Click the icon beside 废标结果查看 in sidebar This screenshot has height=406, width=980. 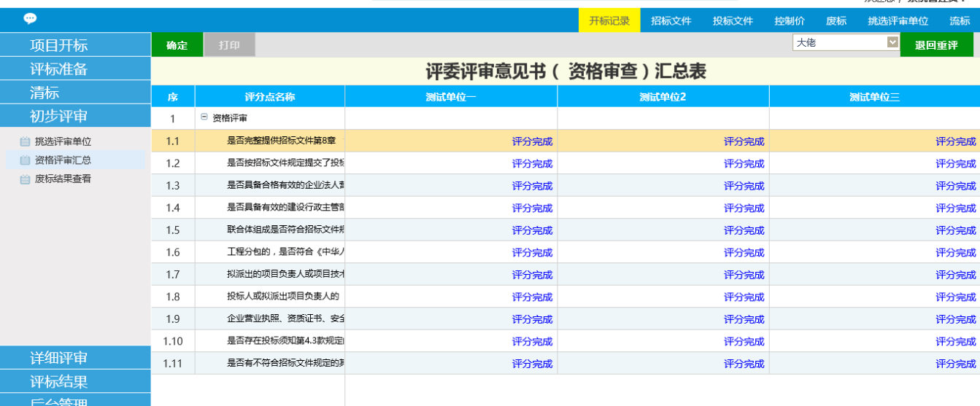(25, 179)
